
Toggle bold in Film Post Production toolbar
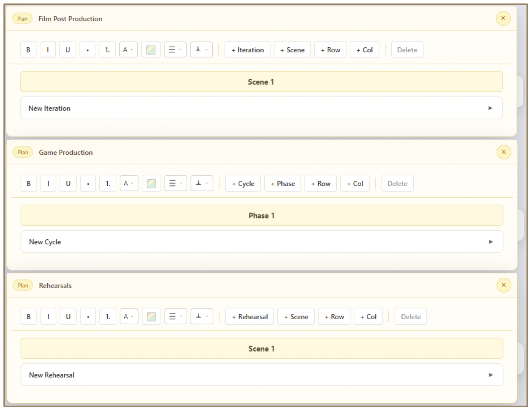pyautogui.click(x=28, y=50)
